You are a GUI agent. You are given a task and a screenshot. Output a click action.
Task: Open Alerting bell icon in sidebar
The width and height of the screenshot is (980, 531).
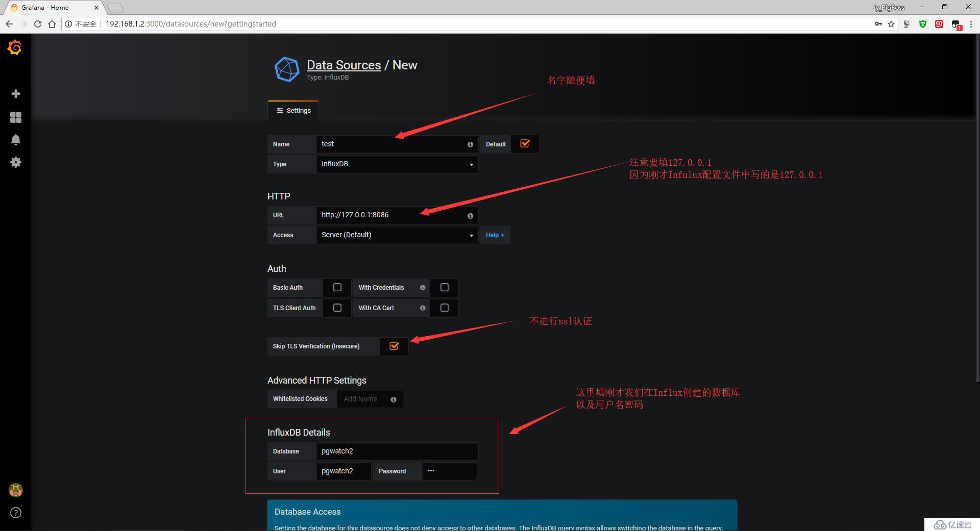[x=16, y=140]
